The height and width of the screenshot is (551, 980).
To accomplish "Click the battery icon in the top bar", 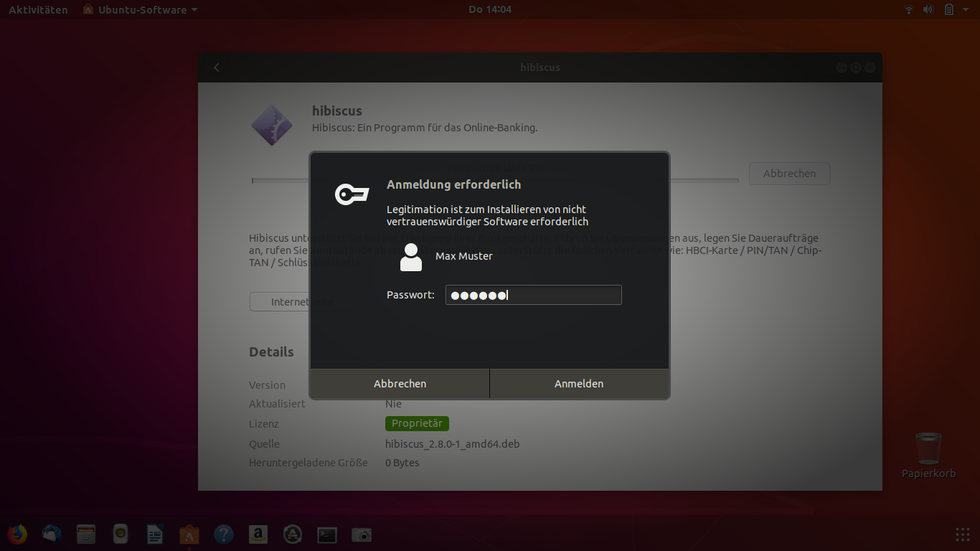I will tap(948, 9).
